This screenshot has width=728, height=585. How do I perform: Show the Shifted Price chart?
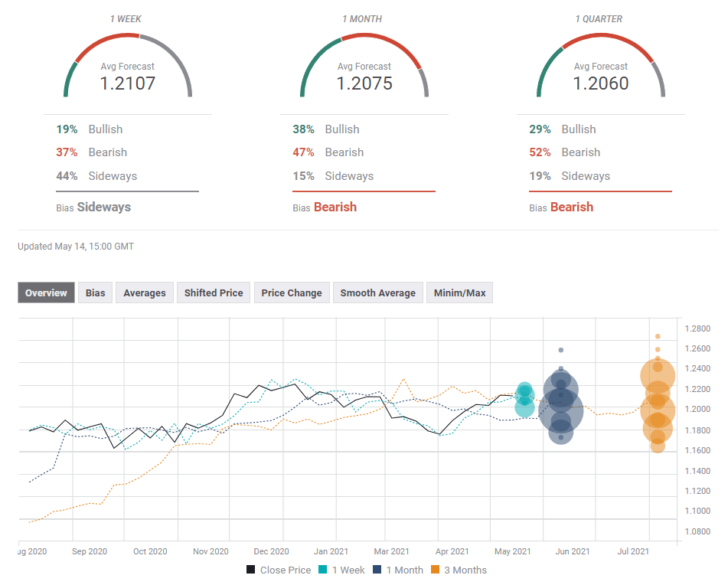(x=214, y=292)
